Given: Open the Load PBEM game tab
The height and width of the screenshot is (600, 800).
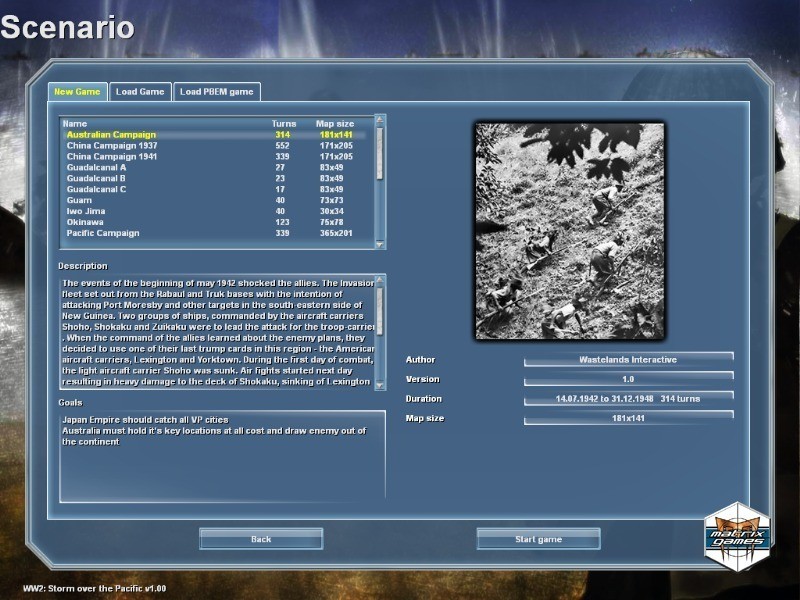Looking at the screenshot, I should (x=216, y=92).
